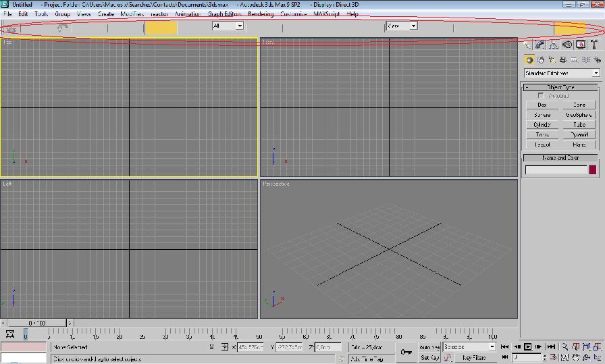This screenshot has height=364, width=605.
Task: Click the Set Keys large key icon
Action: pos(406,352)
